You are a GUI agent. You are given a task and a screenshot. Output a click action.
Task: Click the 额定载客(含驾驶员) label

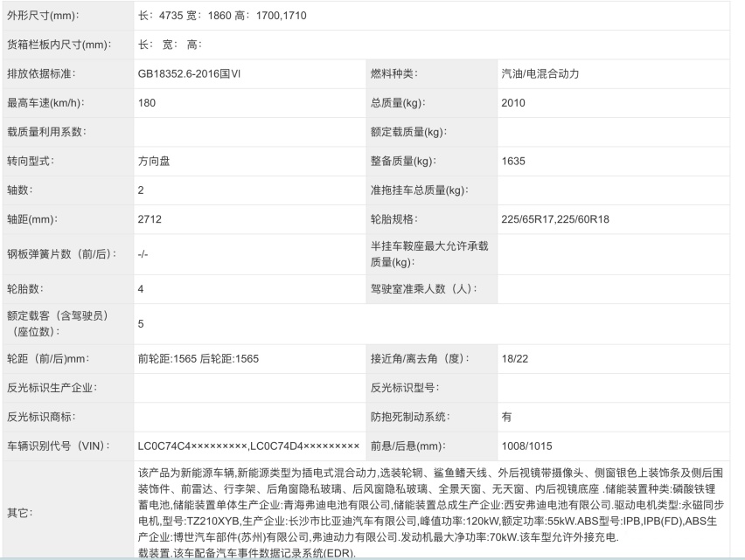[x=58, y=323]
